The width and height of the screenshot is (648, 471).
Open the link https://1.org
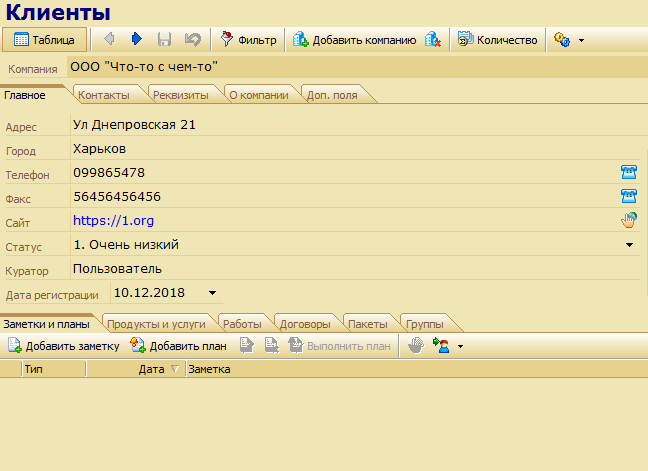click(x=113, y=221)
